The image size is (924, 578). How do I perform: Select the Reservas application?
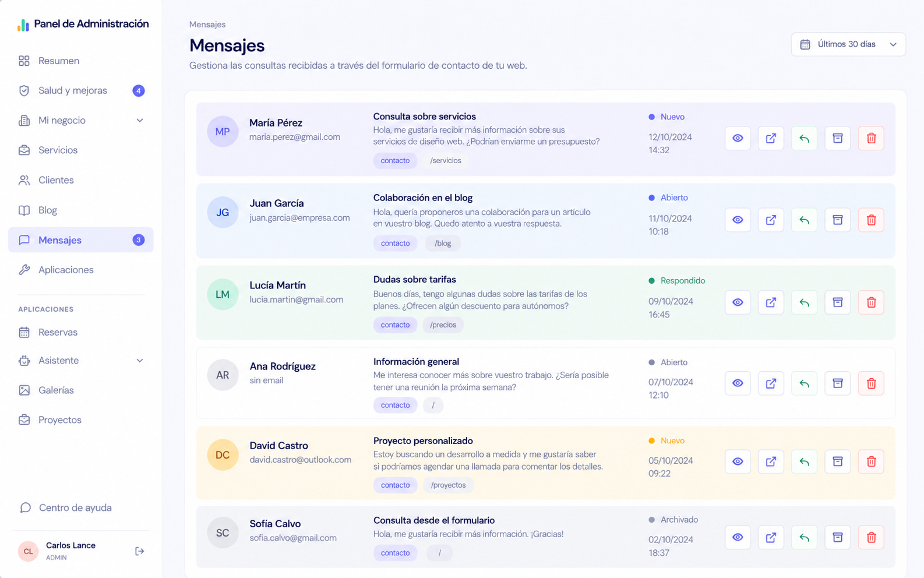click(x=81, y=332)
